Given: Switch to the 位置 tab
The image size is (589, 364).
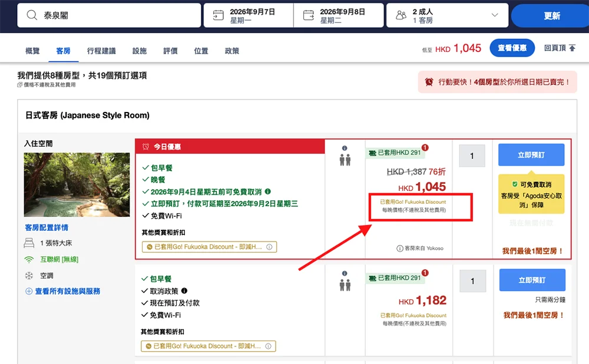Looking at the screenshot, I should [201, 51].
